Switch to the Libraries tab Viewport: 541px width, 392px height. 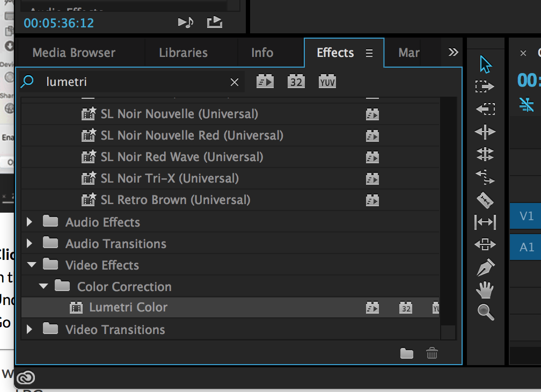point(183,53)
